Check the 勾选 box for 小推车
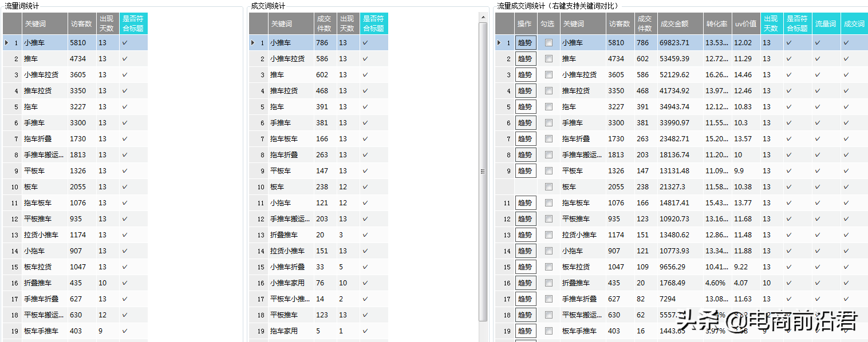This screenshot has height=342, width=868. tap(549, 43)
